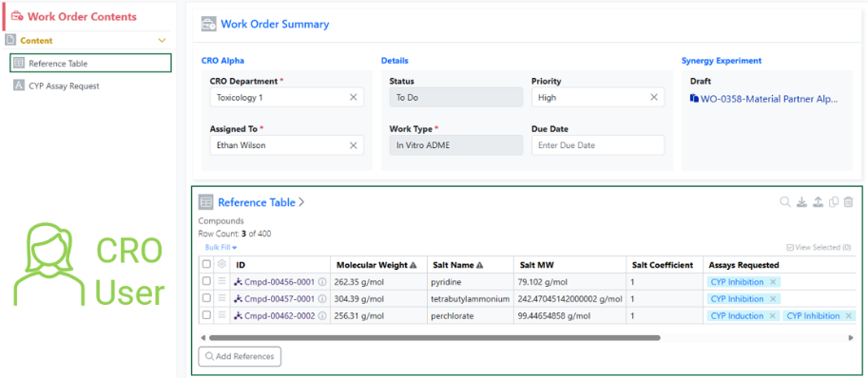Click the Add References button
The height and width of the screenshot is (378, 868).
240,356
